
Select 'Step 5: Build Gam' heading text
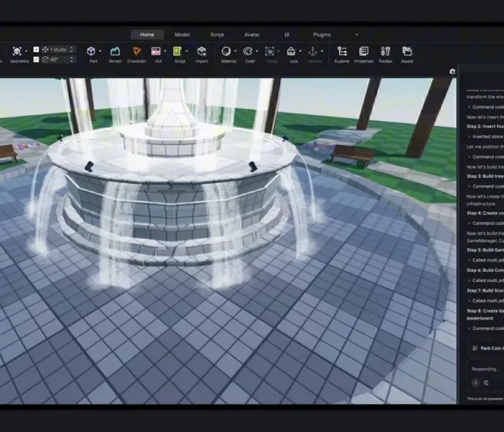coord(485,250)
